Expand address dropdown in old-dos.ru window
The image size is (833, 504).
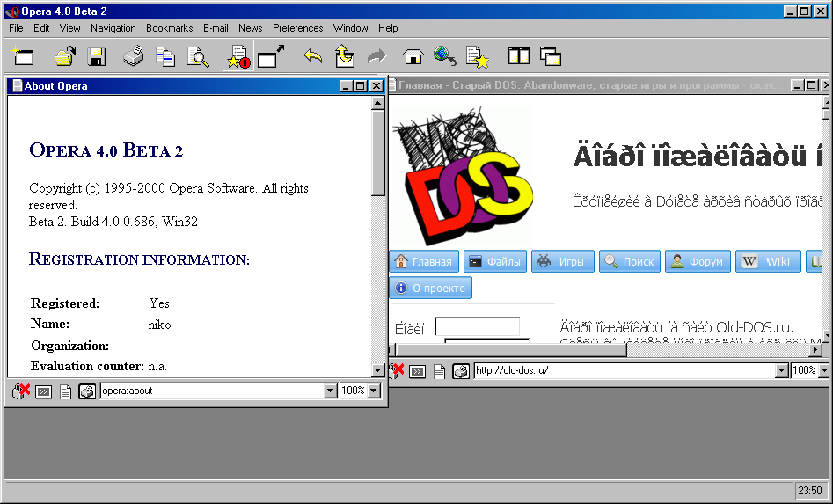pyautogui.click(x=781, y=370)
